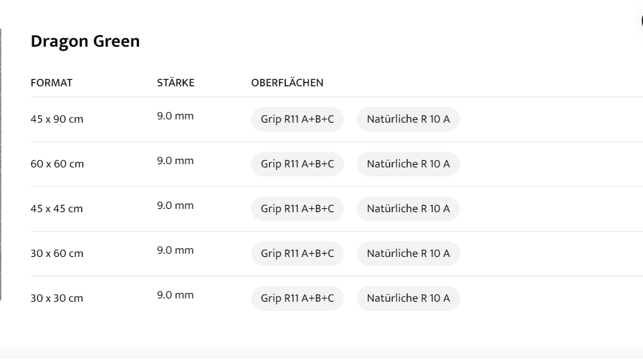Click the 30 x 30 cm format cell
Viewport: 643px width, 364px height.
(57, 298)
